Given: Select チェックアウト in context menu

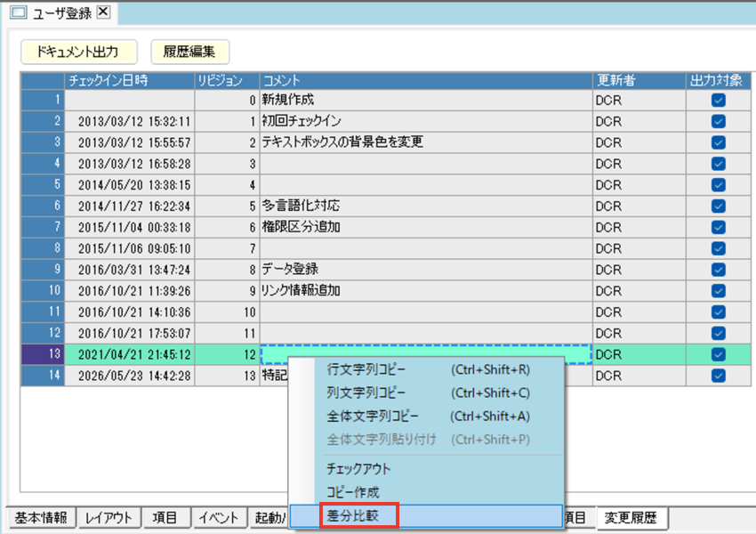Looking at the screenshot, I should pyautogui.click(x=427, y=468).
